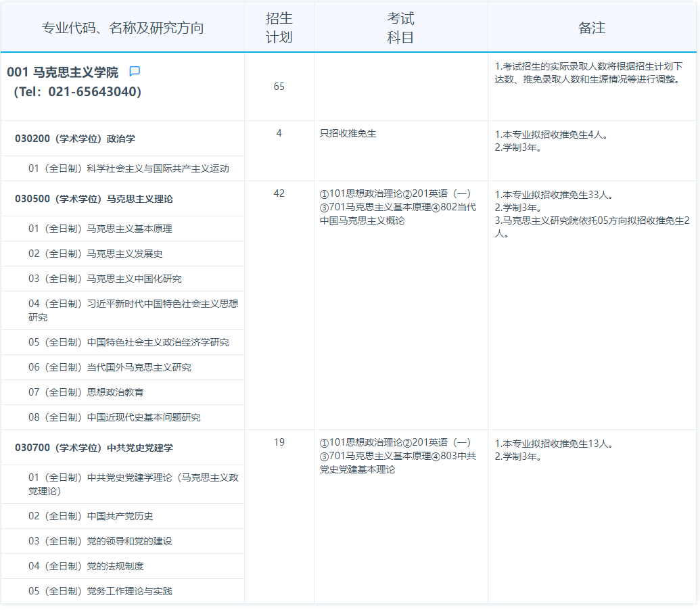Select direction 07 思想政治教育
Viewport: 700px width, 610px height.
click(x=86, y=392)
